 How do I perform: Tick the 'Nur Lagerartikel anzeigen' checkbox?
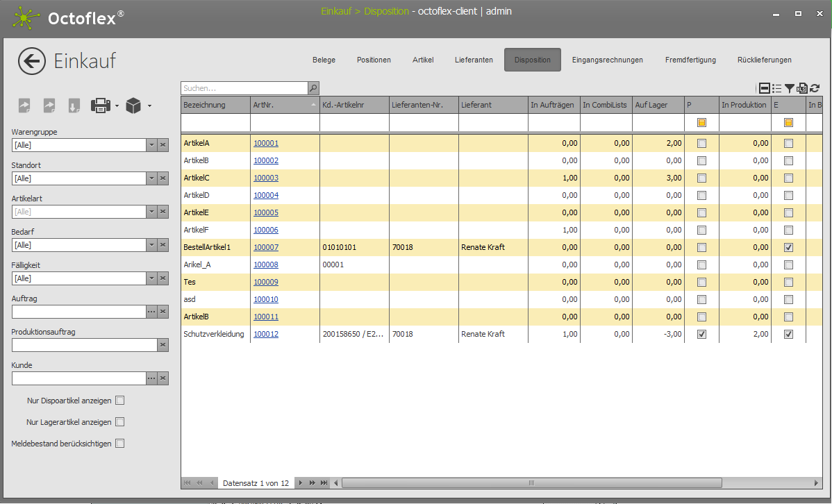point(119,422)
